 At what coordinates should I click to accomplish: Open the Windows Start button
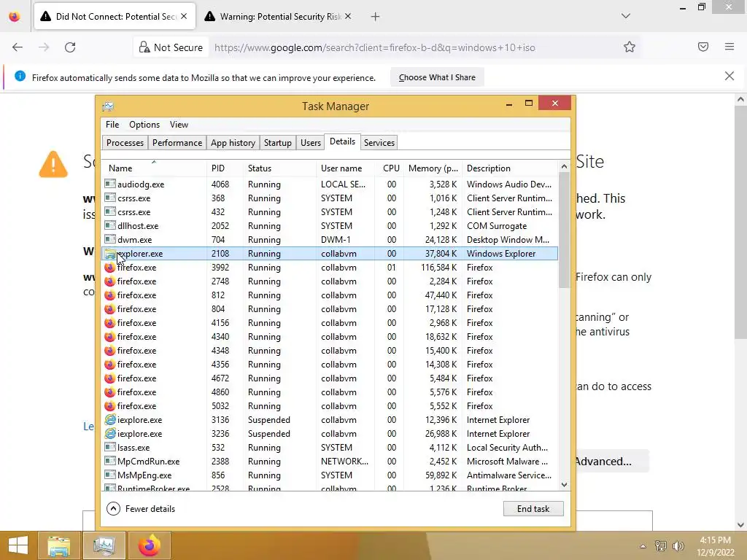pyautogui.click(x=18, y=545)
